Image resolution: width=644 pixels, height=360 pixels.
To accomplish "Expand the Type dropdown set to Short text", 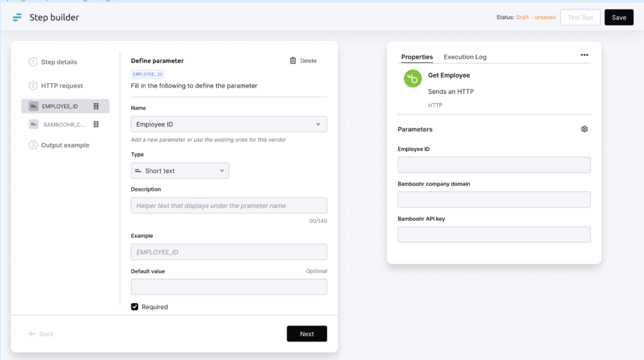I will (x=180, y=171).
